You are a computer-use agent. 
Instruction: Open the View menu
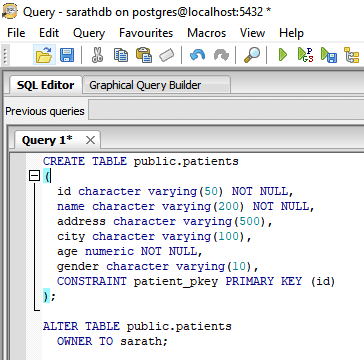click(252, 33)
